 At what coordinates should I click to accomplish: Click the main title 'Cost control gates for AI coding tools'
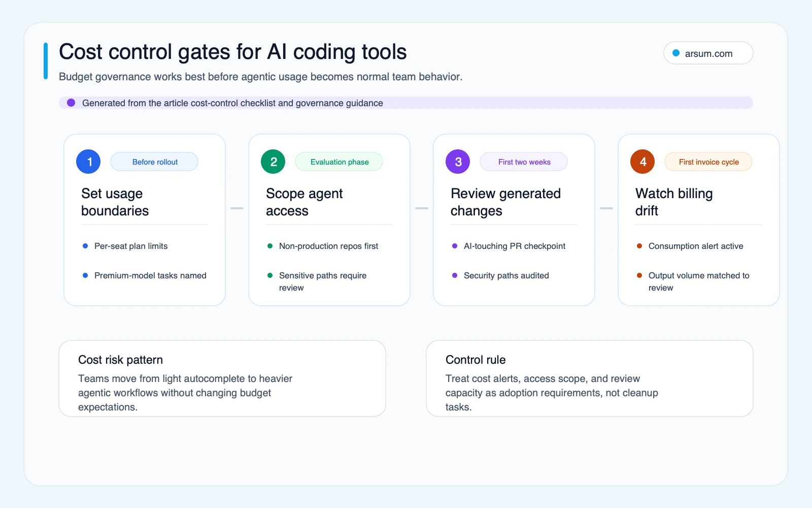tap(232, 52)
